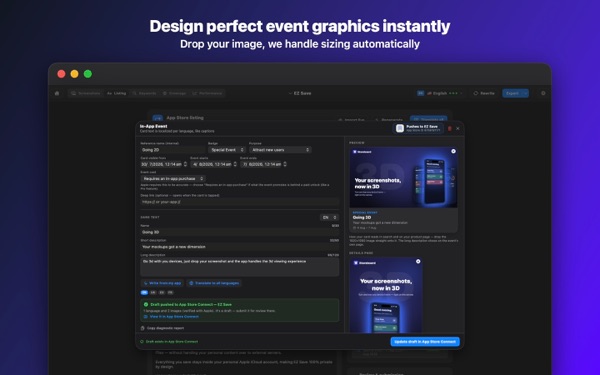This screenshot has height=375, width=600.
Task: Switch to the Listing tab
Action: coord(116,93)
